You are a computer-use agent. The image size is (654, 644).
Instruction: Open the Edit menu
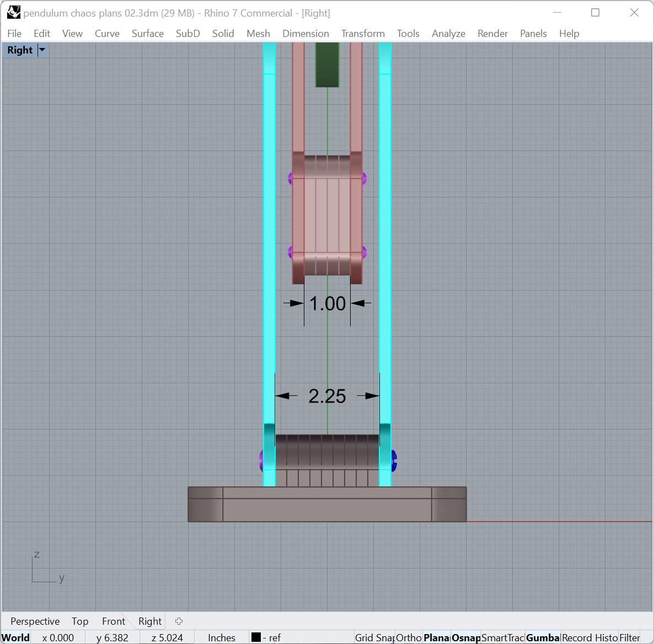pos(42,34)
